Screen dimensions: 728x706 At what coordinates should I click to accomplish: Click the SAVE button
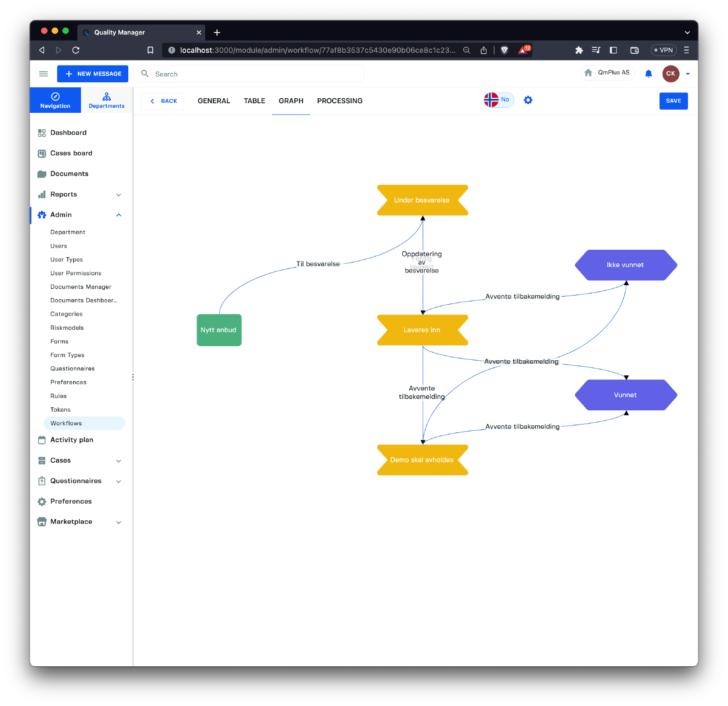click(x=673, y=101)
